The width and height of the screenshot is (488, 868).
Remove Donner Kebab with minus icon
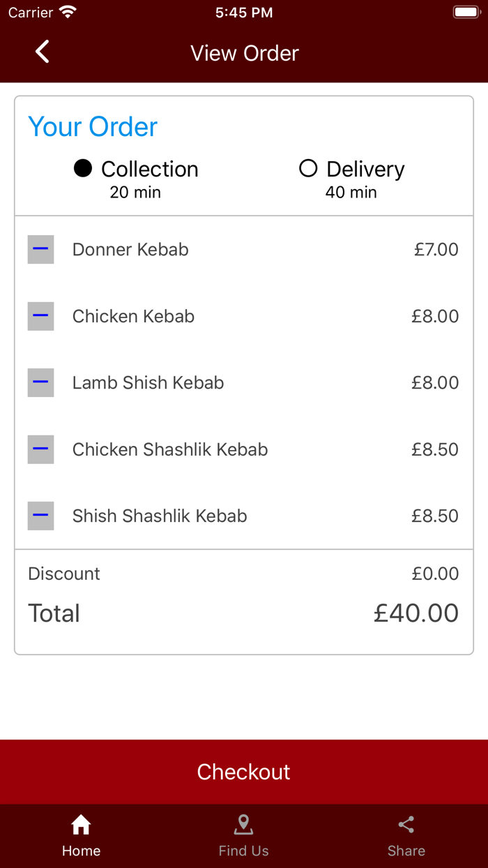[x=40, y=249]
